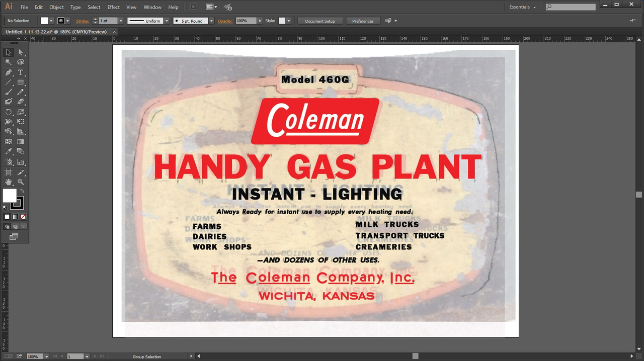
Task: Select the Selection (black arrow) tool
Action: [9, 52]
